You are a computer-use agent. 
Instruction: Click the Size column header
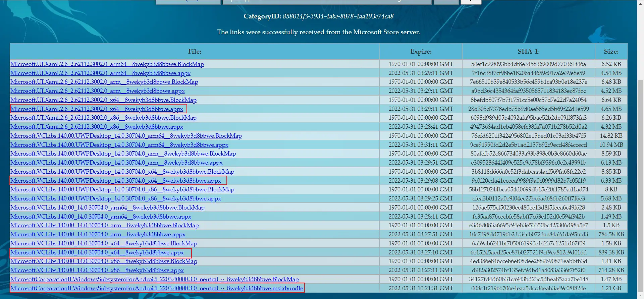(611, 52)
